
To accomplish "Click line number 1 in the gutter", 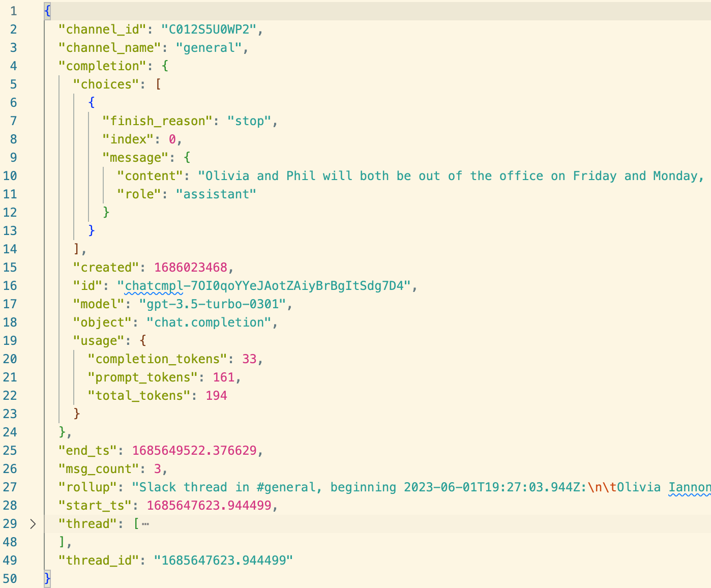I will [13, 11].
